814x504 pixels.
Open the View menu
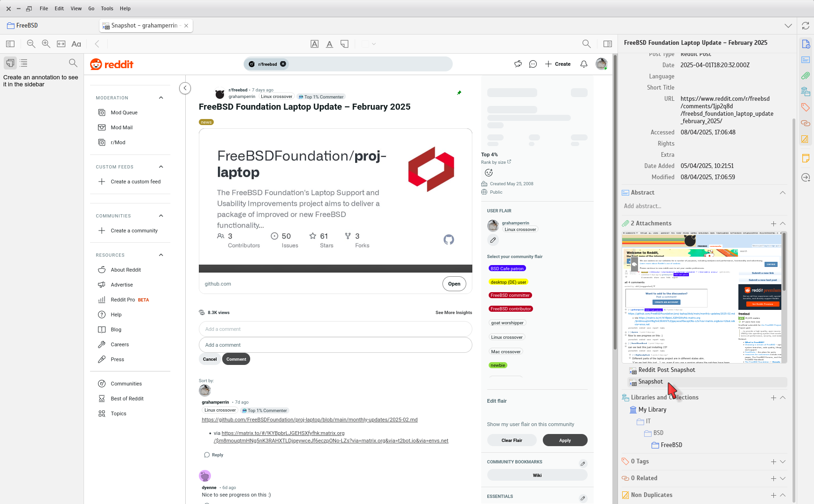click(76, 8)
